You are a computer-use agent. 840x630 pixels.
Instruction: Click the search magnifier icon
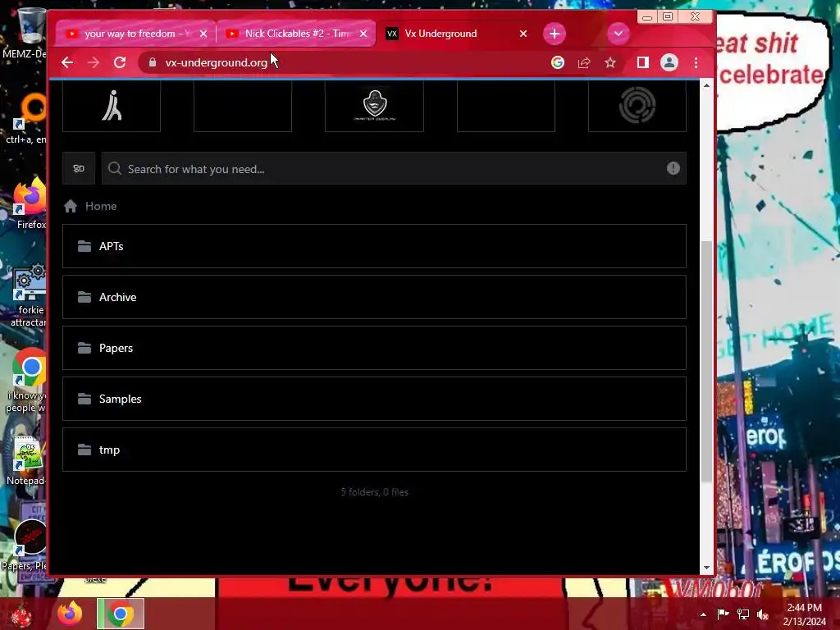pyautogui.click(x=115, y=169)
